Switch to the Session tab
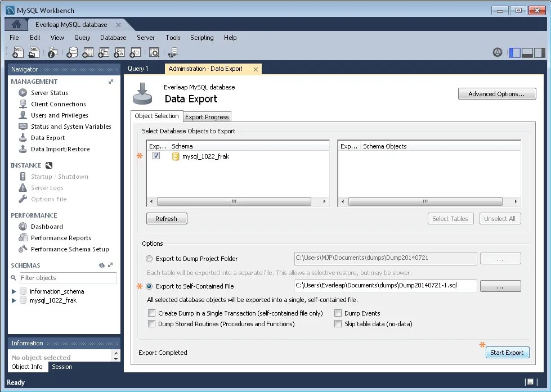The width and height of the screenshot is (551, 392). tap(62, 367)
